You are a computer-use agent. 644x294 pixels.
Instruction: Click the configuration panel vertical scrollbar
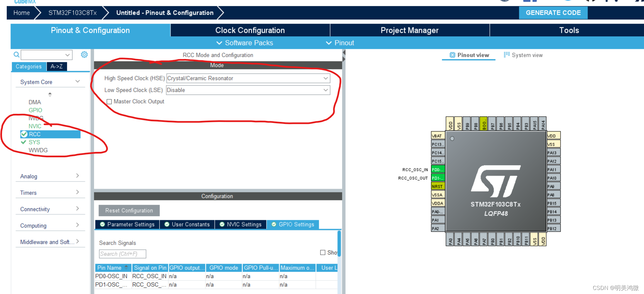[x=339, y=244]
